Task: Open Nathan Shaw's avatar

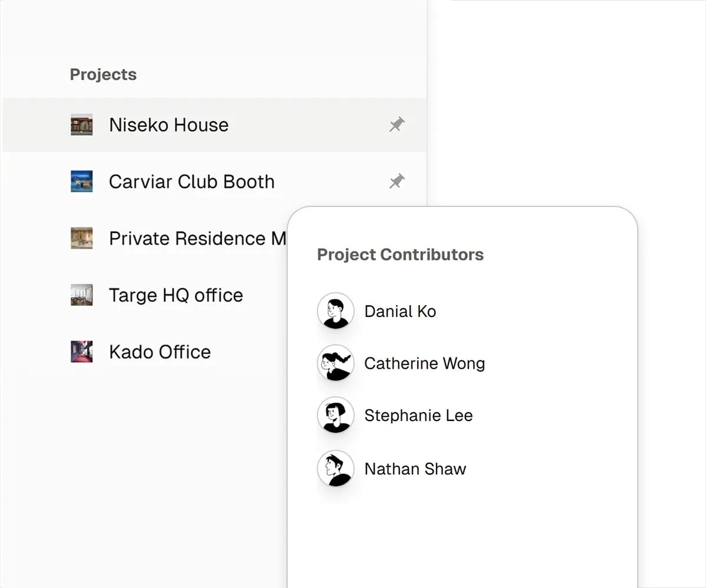Action: pyautogui.click(x=335, y=469)
